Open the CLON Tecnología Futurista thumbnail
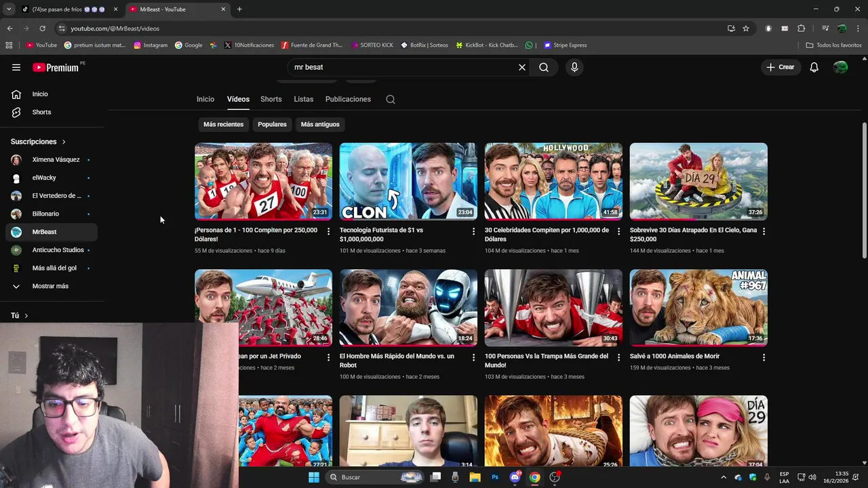This screenshot has height=488, width=868. point(408,181)
